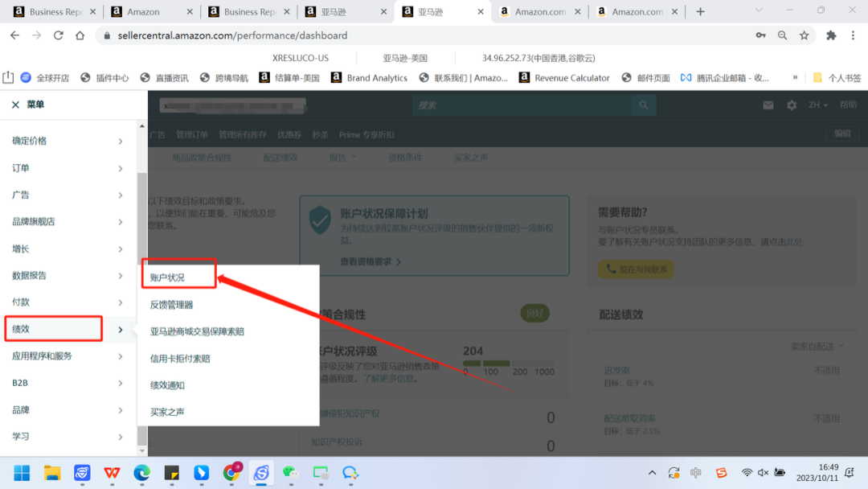The height and width of the screenshot is (489, 868).
Task: Open a new browser tab with plus
Action: coord(700,11)
